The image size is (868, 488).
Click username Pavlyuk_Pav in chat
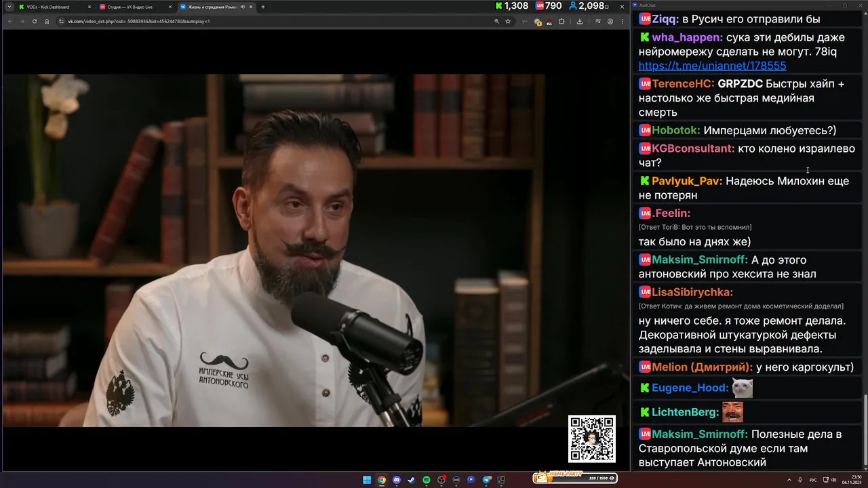click(x=687, y=181)
